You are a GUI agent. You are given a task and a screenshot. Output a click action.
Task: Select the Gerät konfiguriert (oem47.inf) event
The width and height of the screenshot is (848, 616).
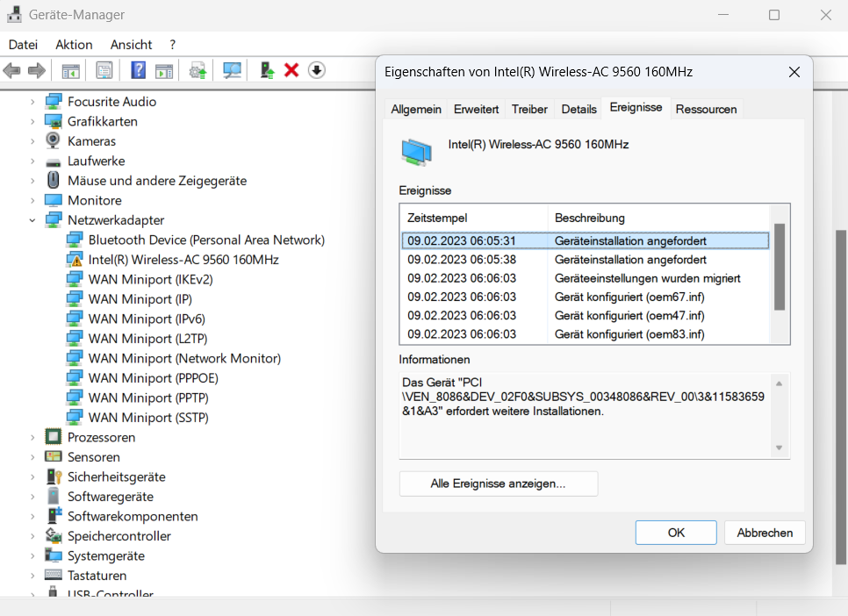point(586,316)
